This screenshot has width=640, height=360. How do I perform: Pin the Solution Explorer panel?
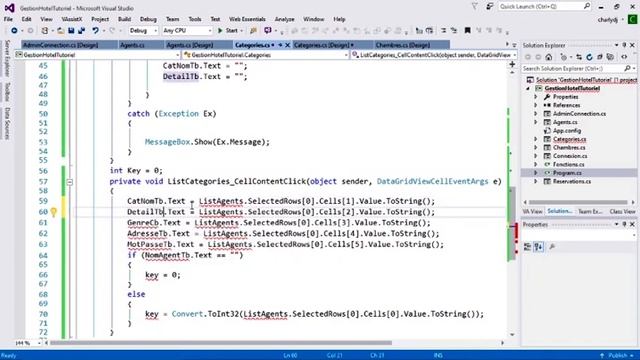coord(624,45)
